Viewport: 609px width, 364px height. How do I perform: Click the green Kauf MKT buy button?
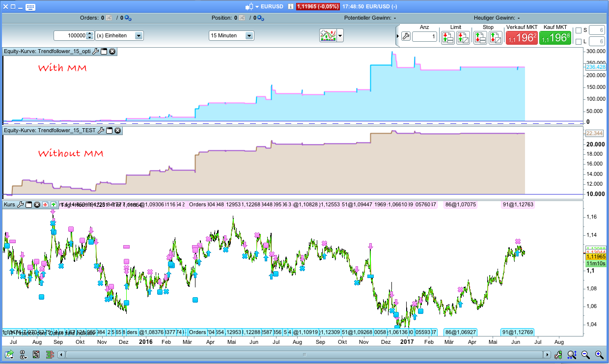tap(555, 38)
